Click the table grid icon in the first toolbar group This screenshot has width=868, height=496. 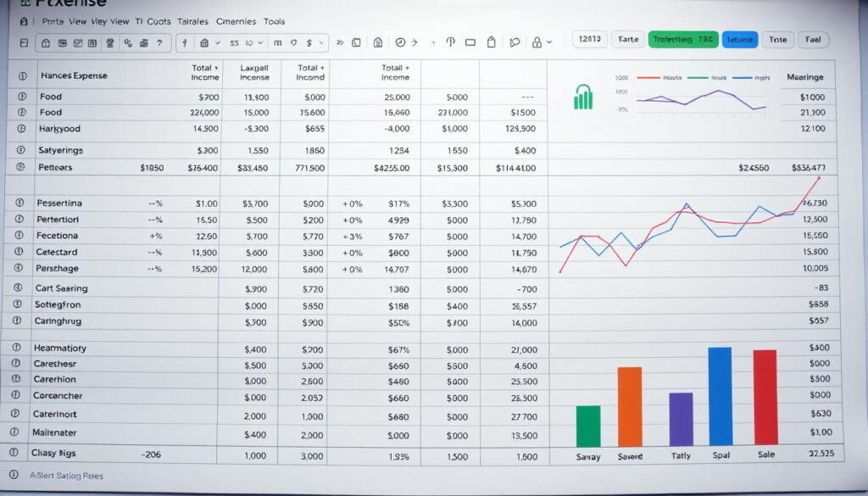point(92,42)
